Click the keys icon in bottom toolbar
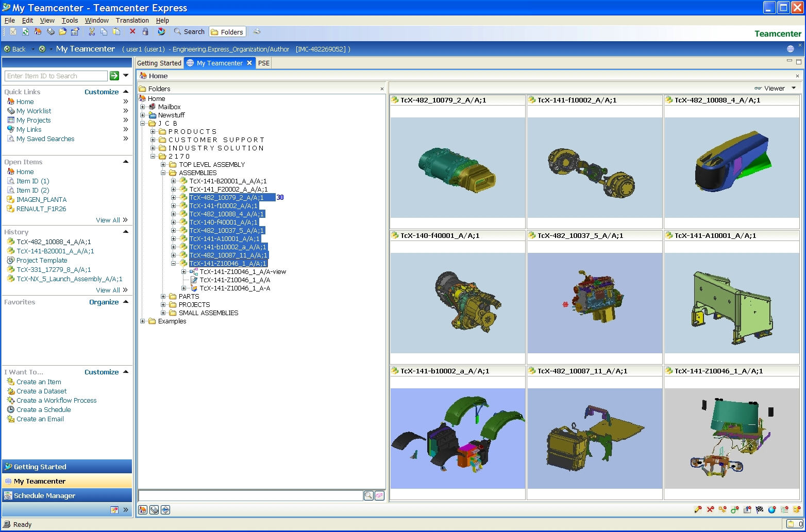Screen dimensions: 806x532 (723, 510)
